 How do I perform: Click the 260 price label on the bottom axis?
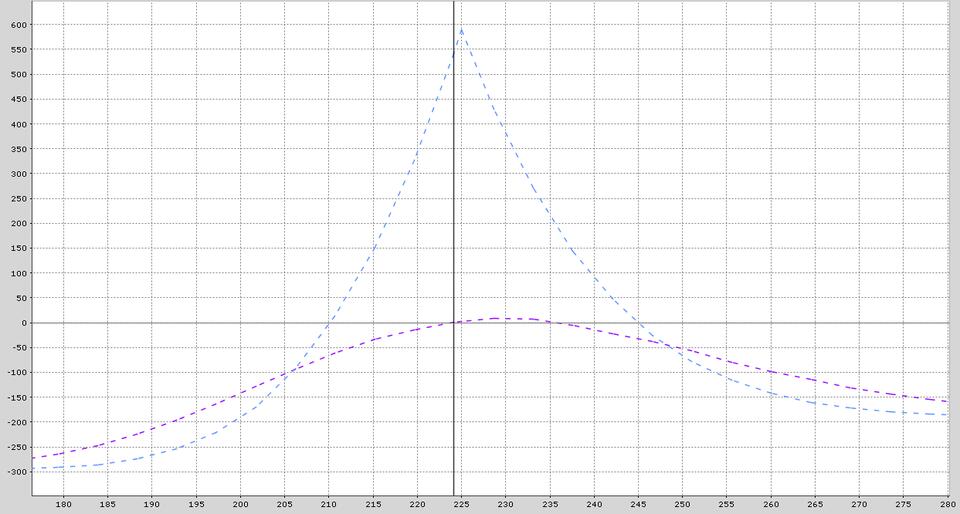click(771, 504)
